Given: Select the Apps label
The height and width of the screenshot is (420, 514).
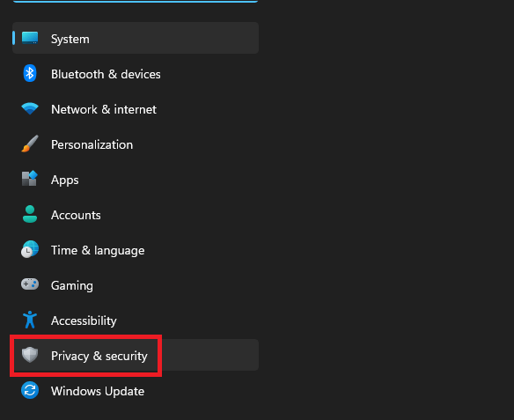Looking at the screenshot, I should pyautogui.click(x=64, y=180).
